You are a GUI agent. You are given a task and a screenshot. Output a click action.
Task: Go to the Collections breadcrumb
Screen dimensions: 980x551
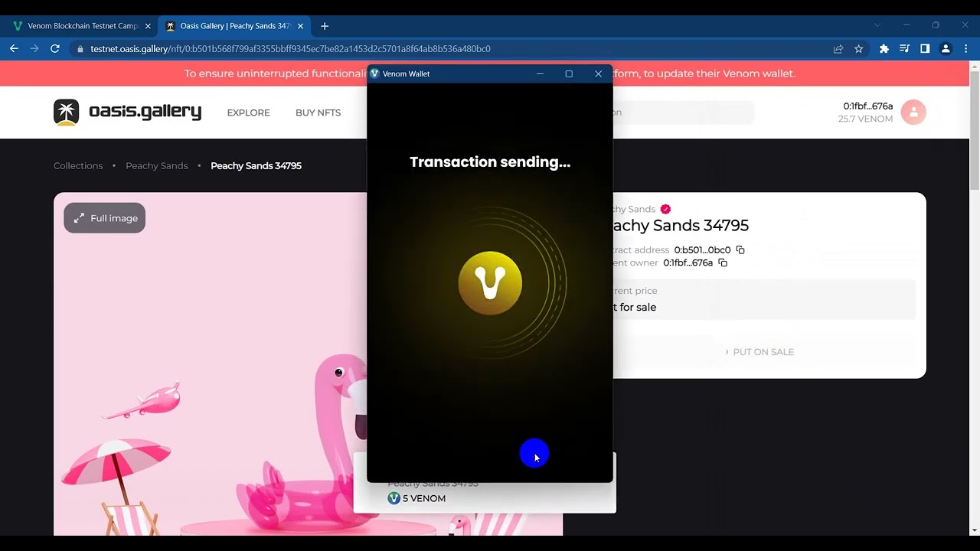(78, 165)
